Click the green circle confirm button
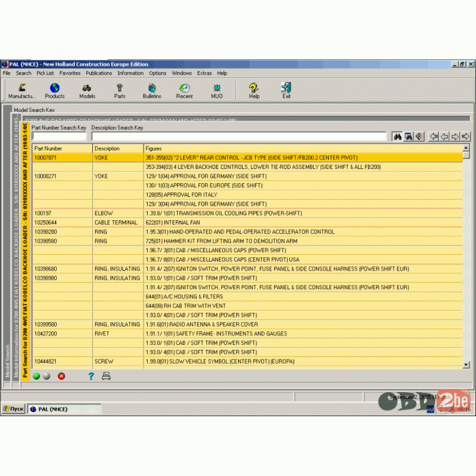The height and width of the screenshot is (476, 476). click(37, 376)
